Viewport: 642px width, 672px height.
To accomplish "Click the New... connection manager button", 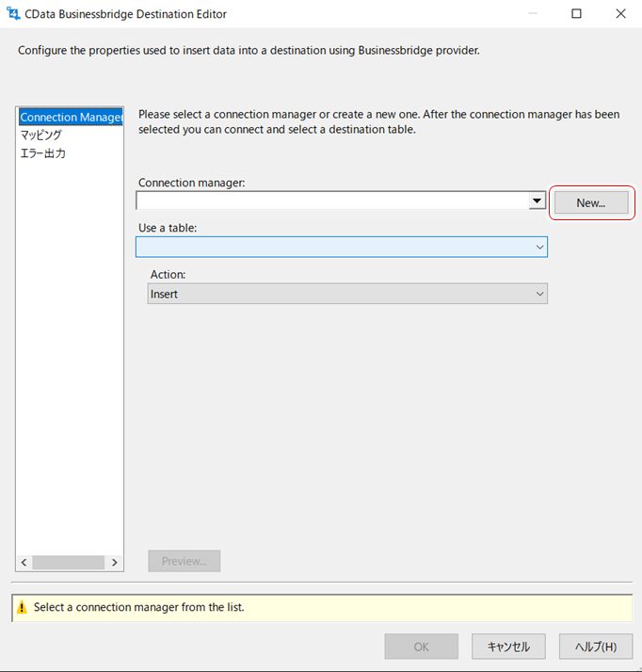I will point(590,202).
